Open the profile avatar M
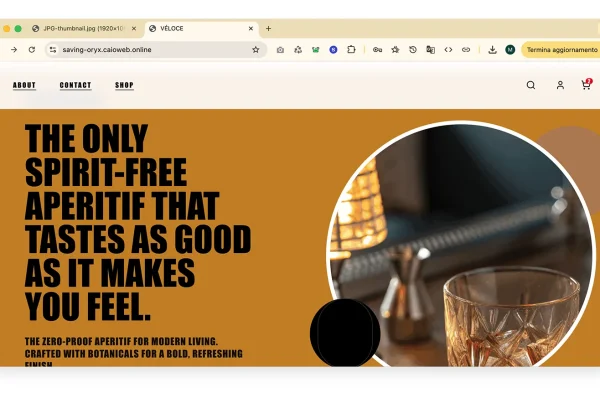Viewport: 600px width, 403px height. 510,50
